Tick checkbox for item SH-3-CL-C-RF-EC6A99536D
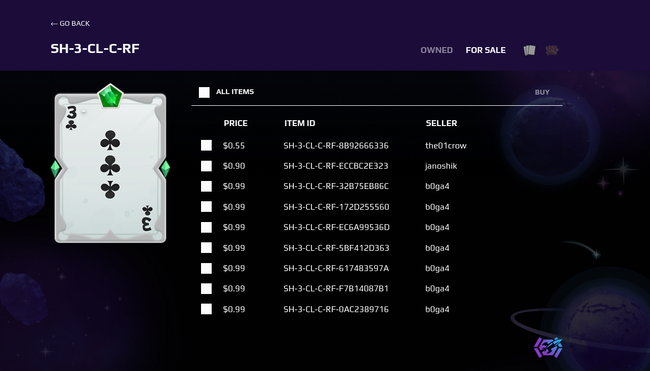 (206, 227)
